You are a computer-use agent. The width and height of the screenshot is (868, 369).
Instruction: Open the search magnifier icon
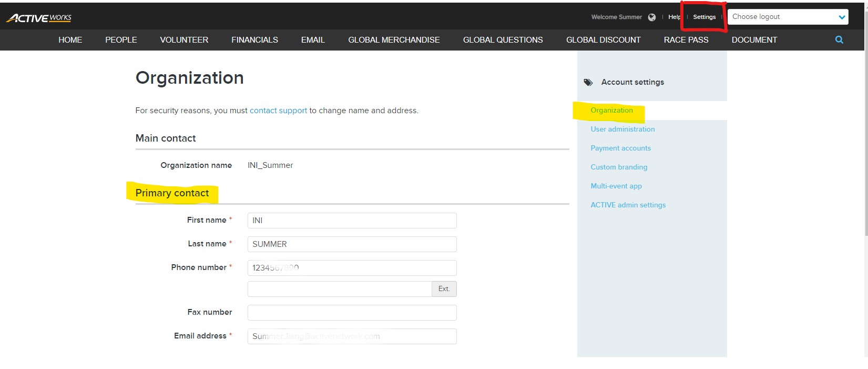tap(839, 39)
